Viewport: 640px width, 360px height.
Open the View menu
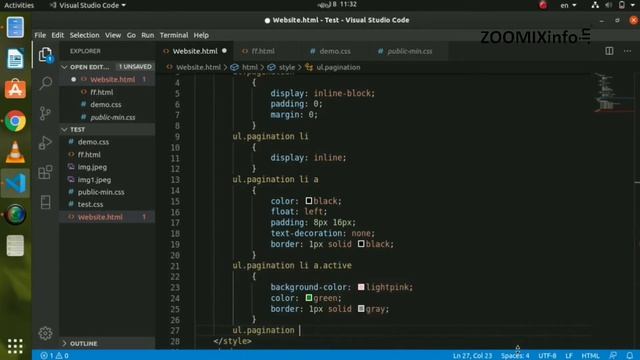[x=113, y=35]
